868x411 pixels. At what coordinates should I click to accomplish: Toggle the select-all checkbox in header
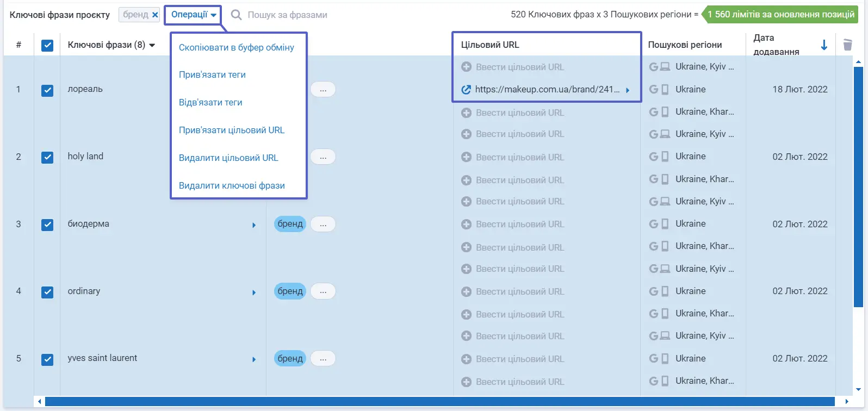click(x=47, y=46)
